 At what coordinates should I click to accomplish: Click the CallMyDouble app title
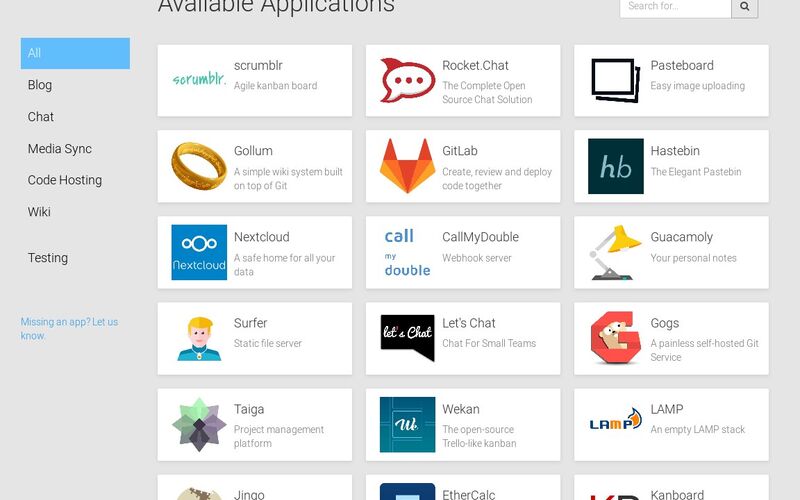(480, 237)
